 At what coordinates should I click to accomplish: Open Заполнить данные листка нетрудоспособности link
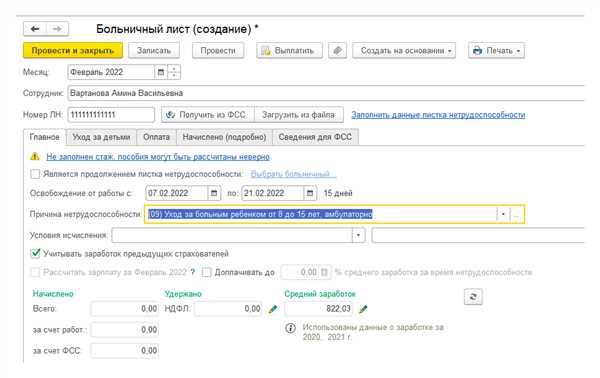click(438, 115)
